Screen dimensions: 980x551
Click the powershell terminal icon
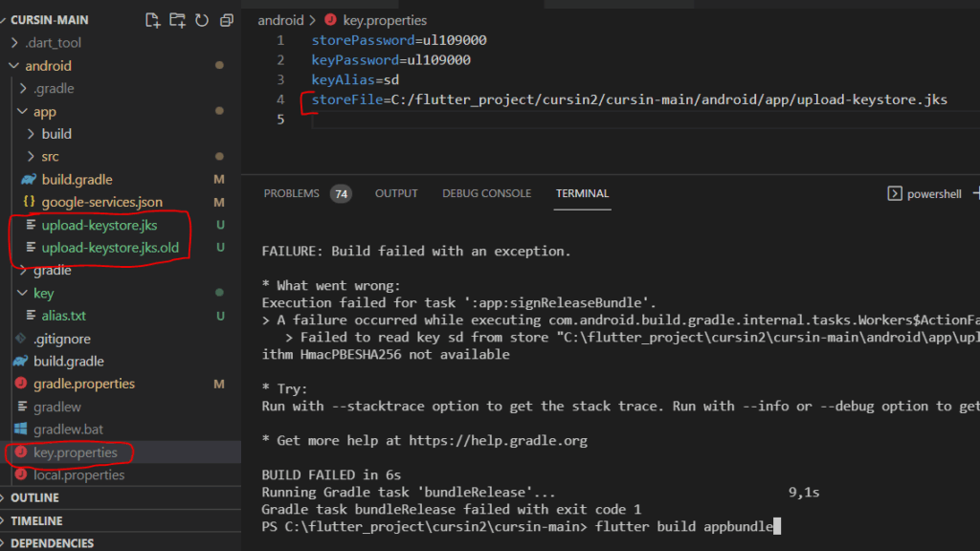point(895,193)
